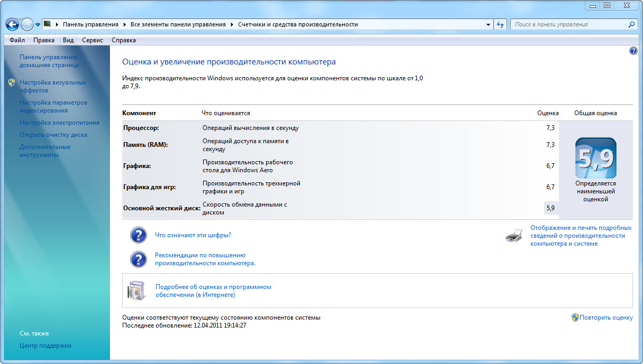This screenshot has width=643, height=364.
Task: Expand the 'Панель управления' breadcrumb arrow
Action: pos(124,24)
